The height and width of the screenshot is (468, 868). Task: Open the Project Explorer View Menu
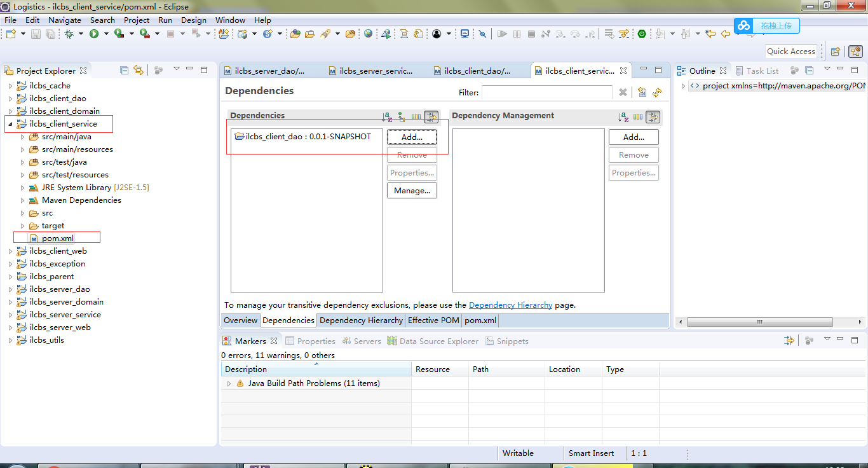pyautogui.click(x=177, y=69)
